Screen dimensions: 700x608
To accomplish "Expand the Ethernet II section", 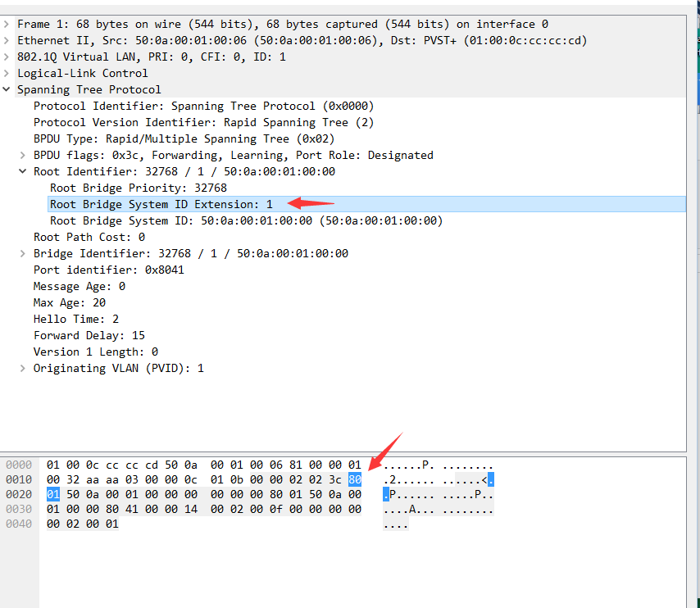I will [7, 40].
